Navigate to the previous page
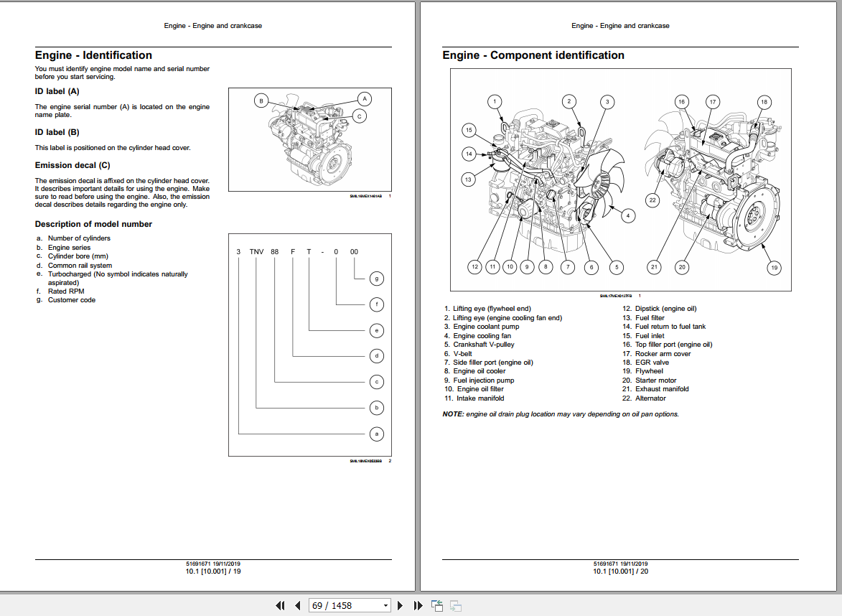 (x=297, y=605)
